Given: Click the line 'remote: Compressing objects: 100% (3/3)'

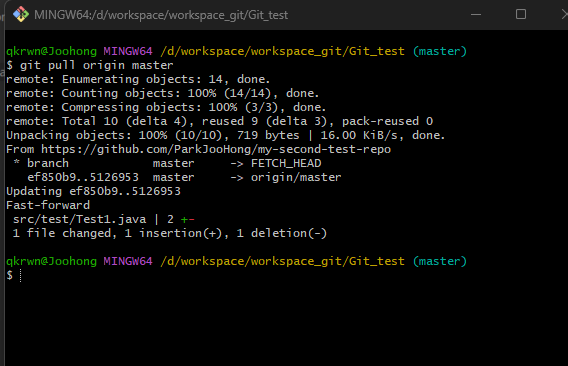Looking at the screenshot, I should point(166,107).
